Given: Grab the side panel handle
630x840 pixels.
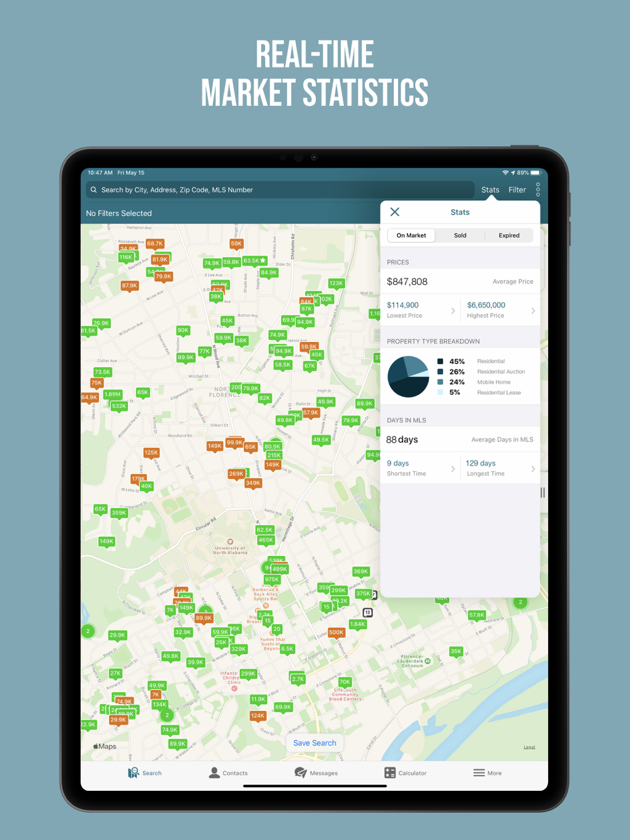Looking at the screenshot, I should (x=542, y=492).
